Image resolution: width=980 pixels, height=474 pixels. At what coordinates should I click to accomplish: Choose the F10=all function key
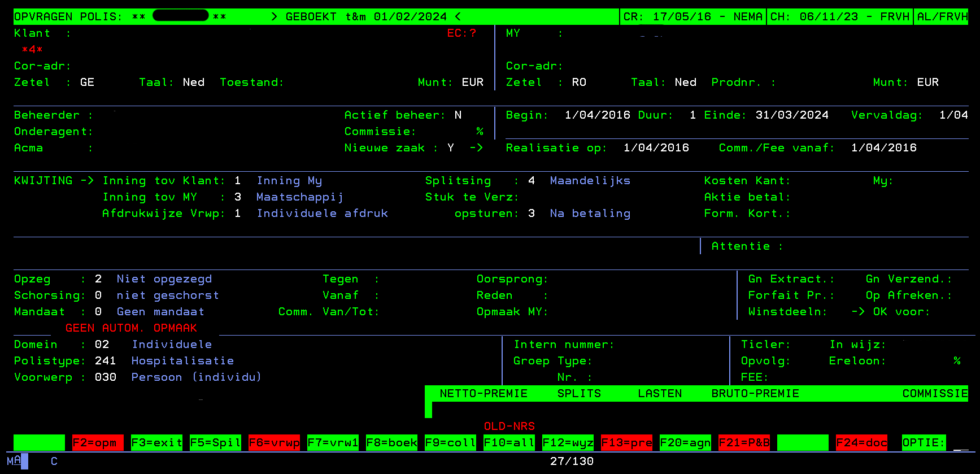point(509,443)
